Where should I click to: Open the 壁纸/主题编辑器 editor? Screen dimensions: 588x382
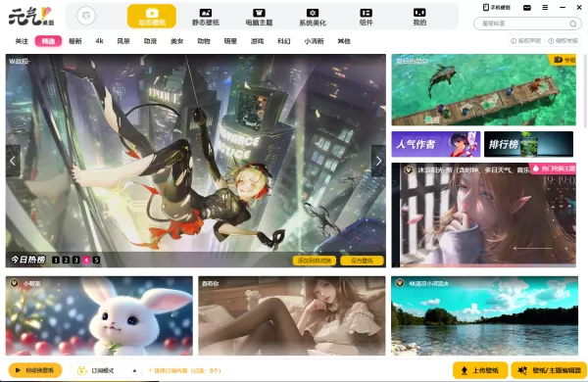[550, 370]
